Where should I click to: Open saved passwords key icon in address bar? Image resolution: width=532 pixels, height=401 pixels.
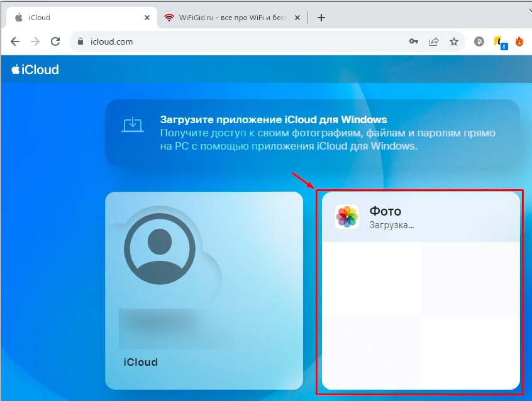[x=414, y=41]
